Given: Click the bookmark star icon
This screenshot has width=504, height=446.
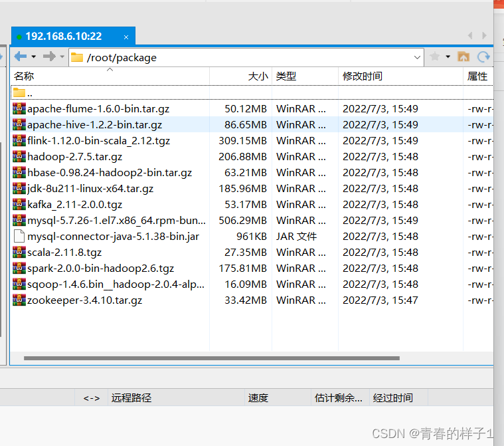Looking at the screenshot, I should 434,56.
